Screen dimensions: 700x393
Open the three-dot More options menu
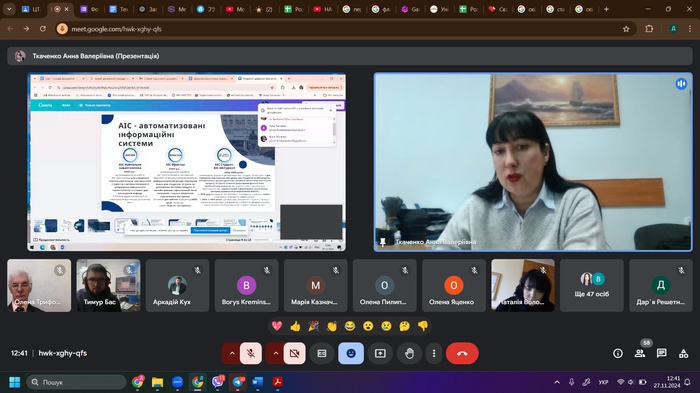(x=434, y=353)
